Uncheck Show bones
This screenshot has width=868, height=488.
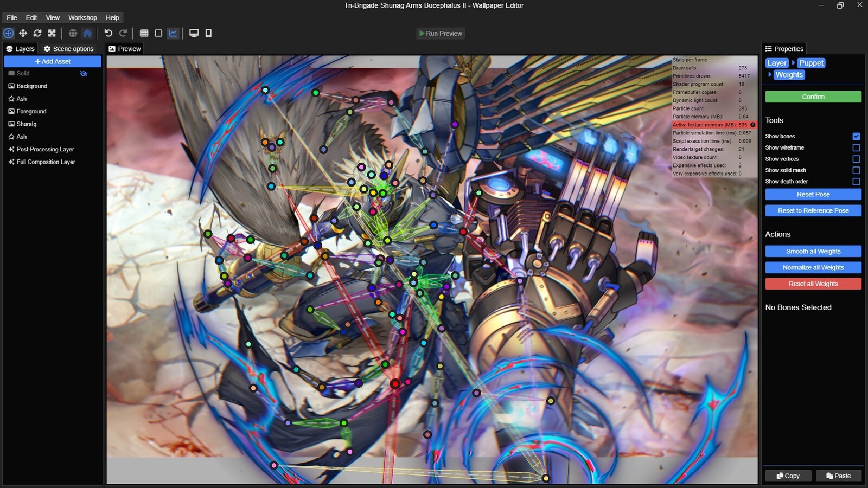856,137
